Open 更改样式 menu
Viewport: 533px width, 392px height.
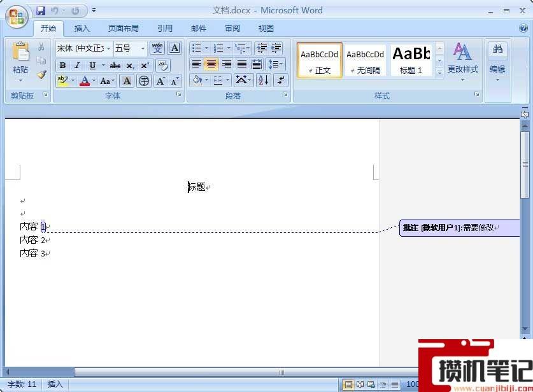pos(462,62)
